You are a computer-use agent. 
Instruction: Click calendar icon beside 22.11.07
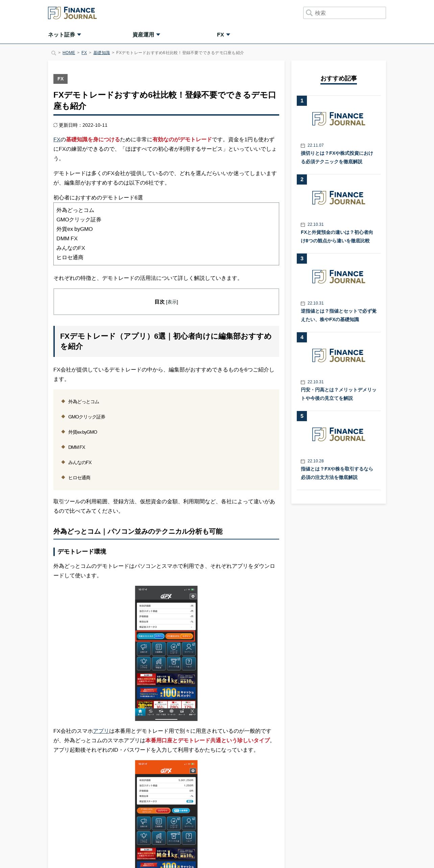tap(303, 145)
